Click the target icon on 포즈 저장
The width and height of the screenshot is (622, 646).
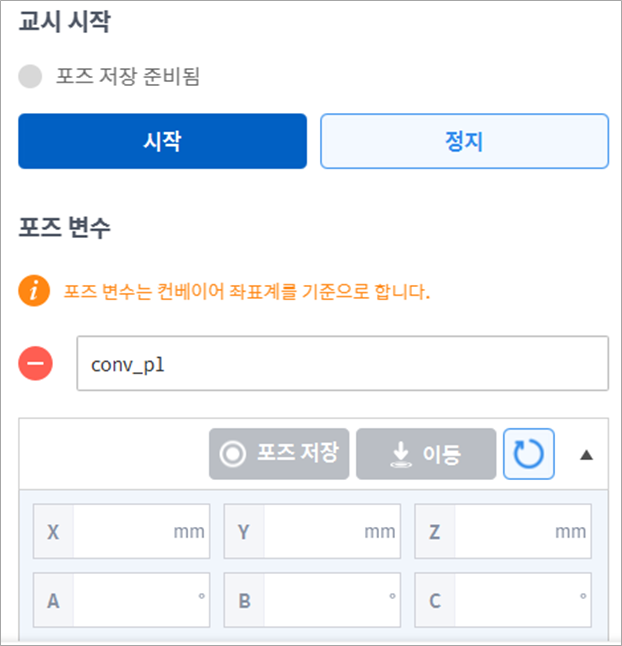click(x=234, y=454)
